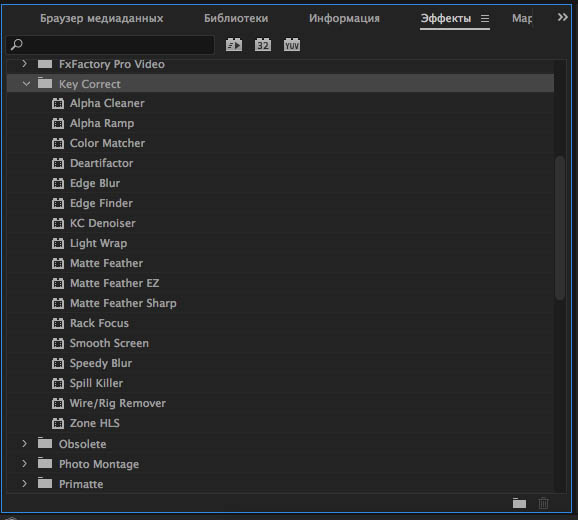Open Effects panel menu icon
578x520 pixels.
485,18
